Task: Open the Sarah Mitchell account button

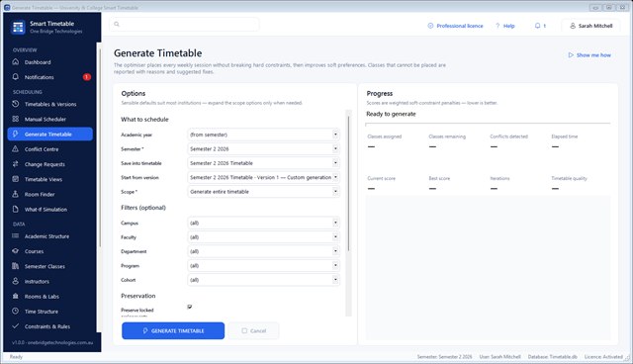Action: (590, 26)
